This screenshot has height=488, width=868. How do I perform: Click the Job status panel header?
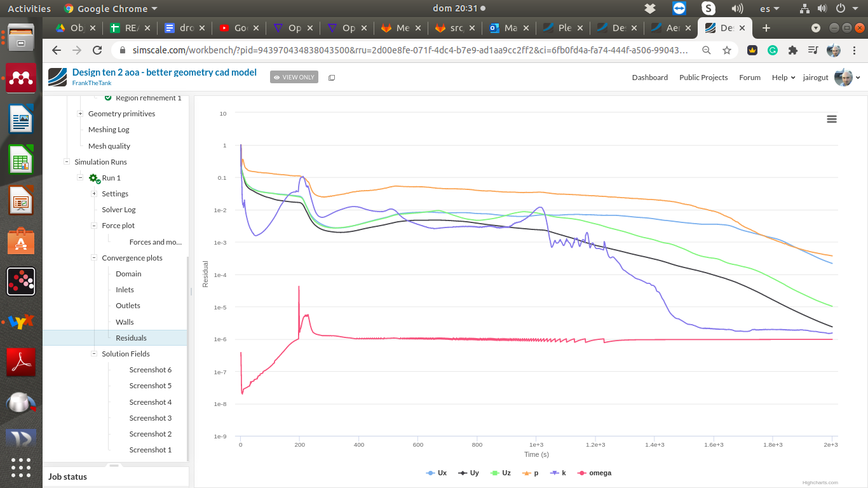(116, 477)
